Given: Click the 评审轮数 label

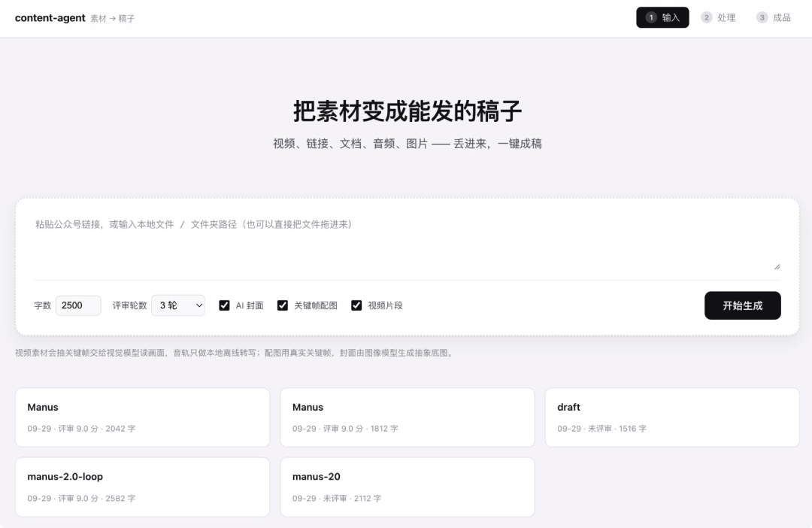Looking at the screenshot, I should pyautogui.click(x=129, y=305).
